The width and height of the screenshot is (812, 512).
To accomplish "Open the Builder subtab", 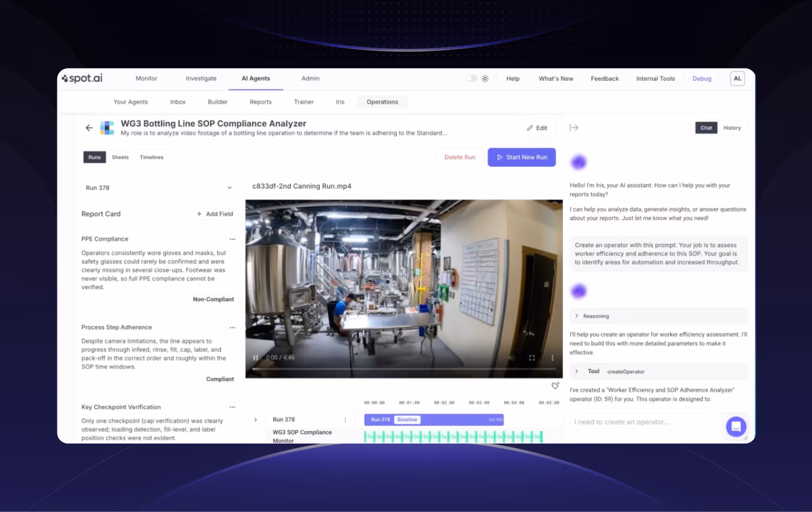I will coord(218,102).
